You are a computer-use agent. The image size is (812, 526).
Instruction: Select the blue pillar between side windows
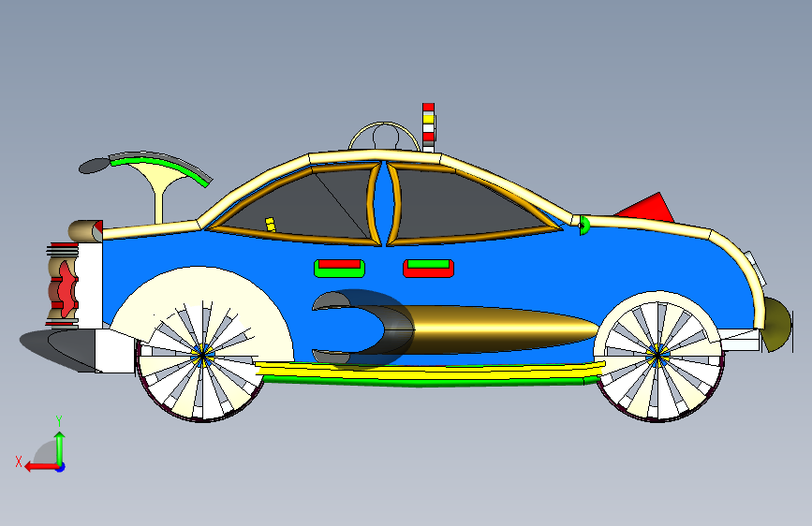[384, 204]
